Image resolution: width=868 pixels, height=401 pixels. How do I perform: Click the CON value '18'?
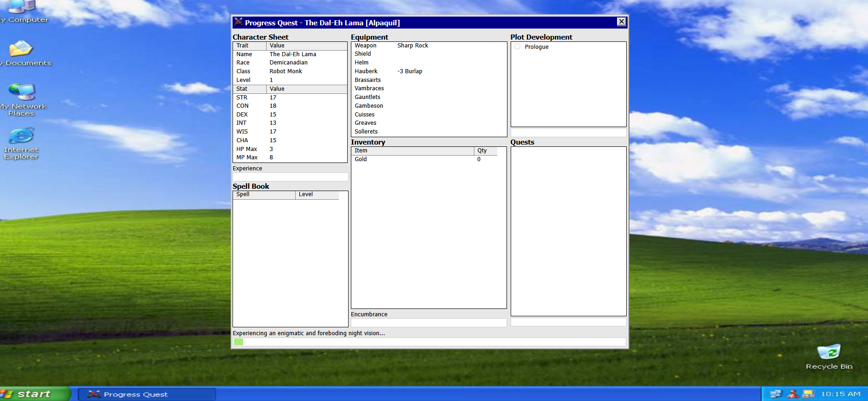coord(273,106)
